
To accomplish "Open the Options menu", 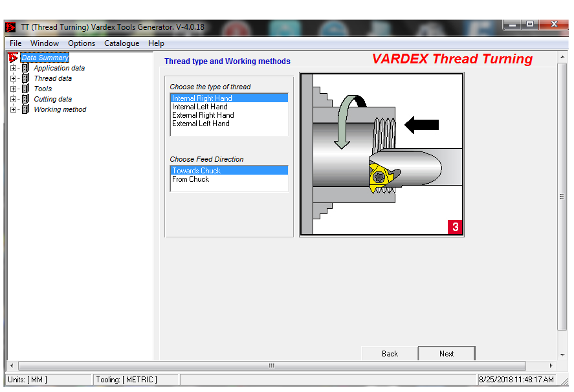I will [x=82, y=43].
